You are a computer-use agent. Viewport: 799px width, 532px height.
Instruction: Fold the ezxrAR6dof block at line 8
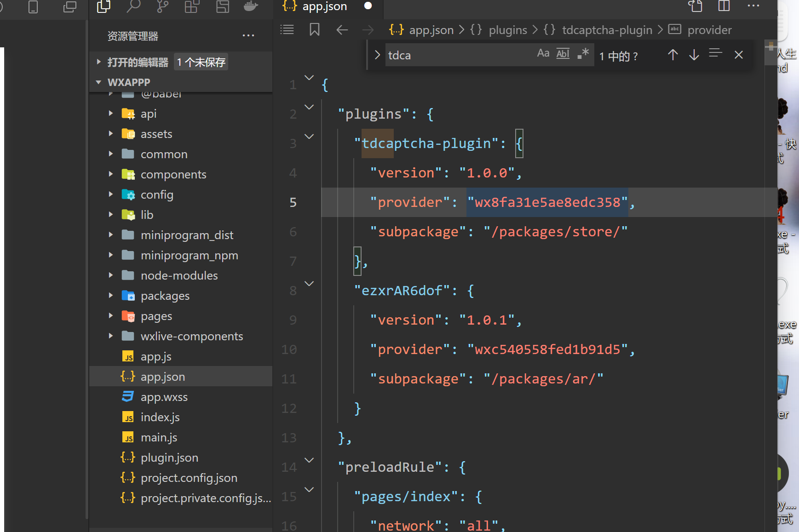point(309,283)
